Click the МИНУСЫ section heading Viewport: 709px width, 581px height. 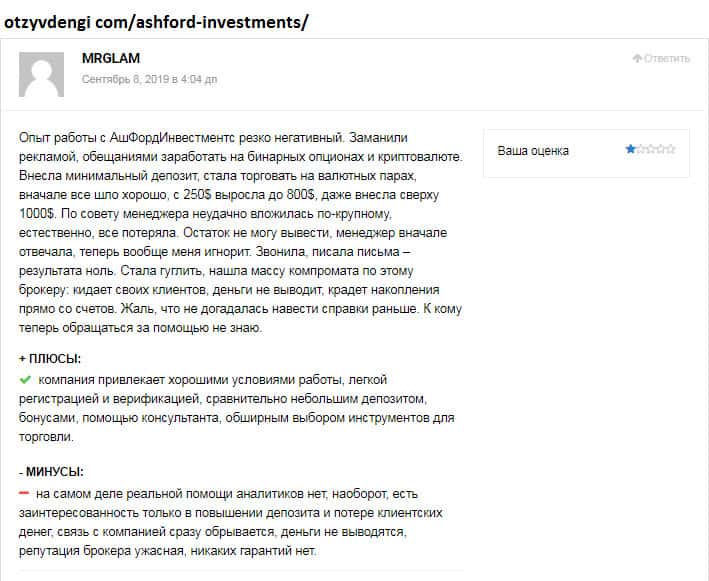pyautogui.click(x=51, y=471)
